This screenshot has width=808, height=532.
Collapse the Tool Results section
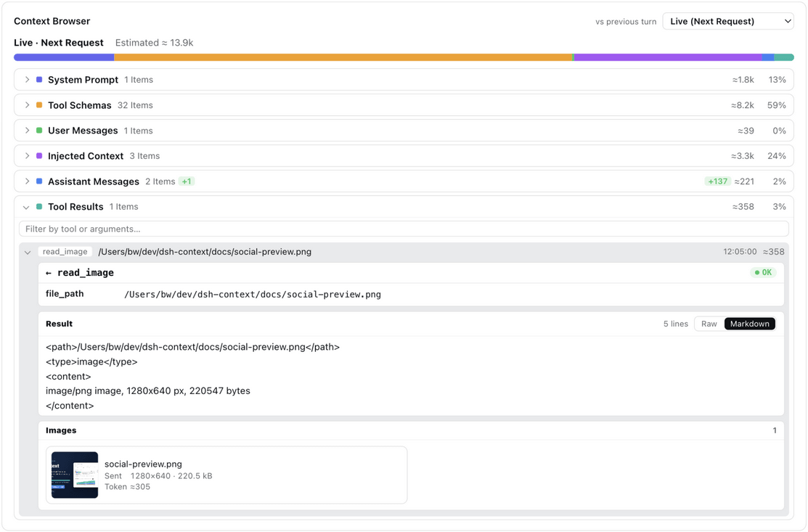pyautogui.click(x=26, y=207)
